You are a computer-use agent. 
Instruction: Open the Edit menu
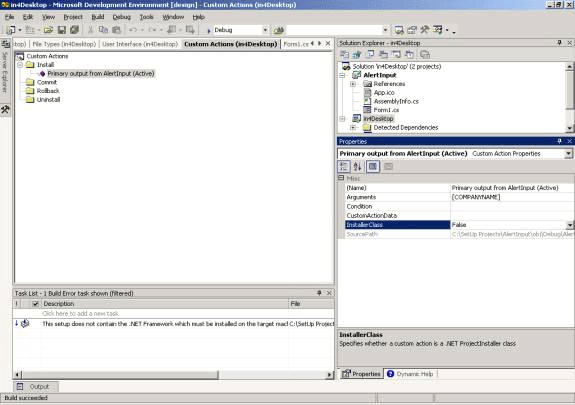(28, 17)
